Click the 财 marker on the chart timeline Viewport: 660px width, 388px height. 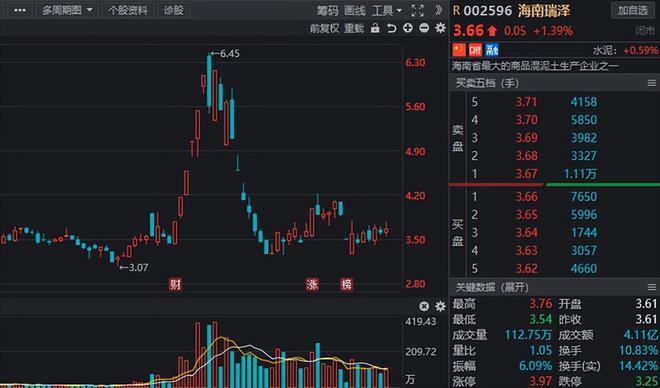[175, 285]
